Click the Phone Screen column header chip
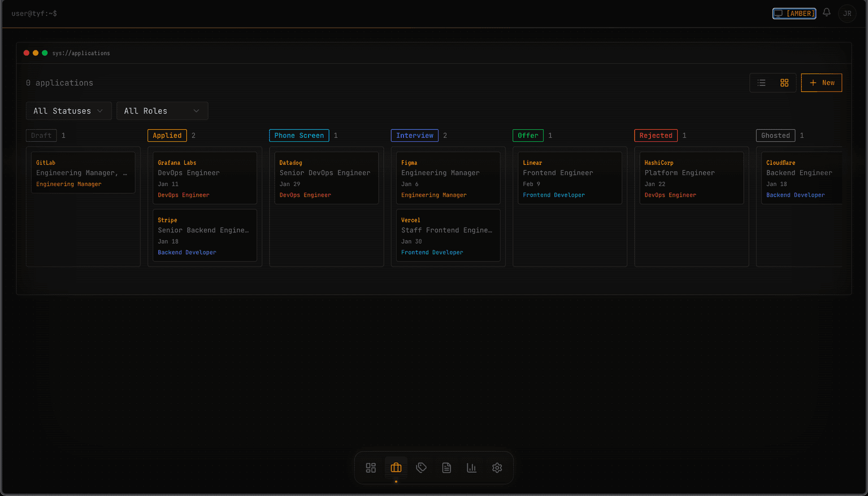The width and height of the screenshot is (868, 496). click(298, 135)
